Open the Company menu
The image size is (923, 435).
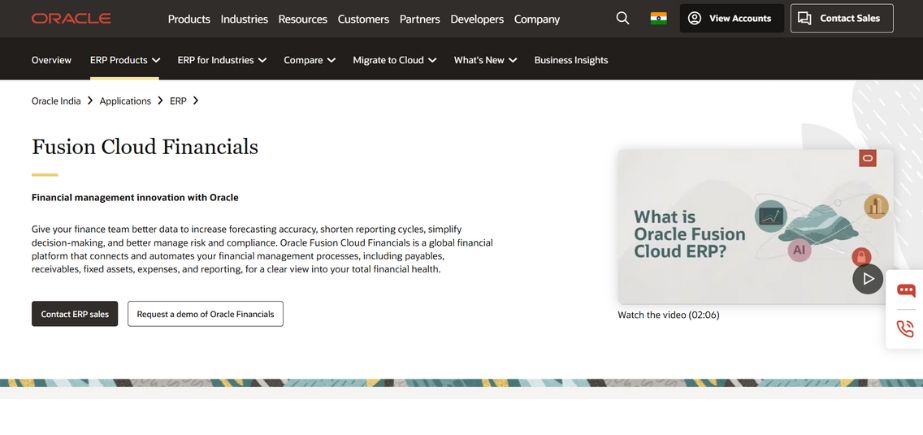(x=537, y=19)
